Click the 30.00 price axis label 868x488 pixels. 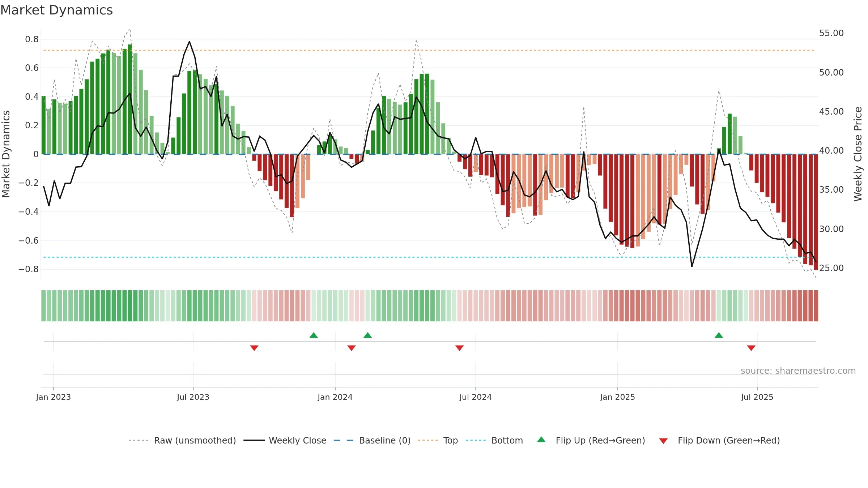coord(831,229)
